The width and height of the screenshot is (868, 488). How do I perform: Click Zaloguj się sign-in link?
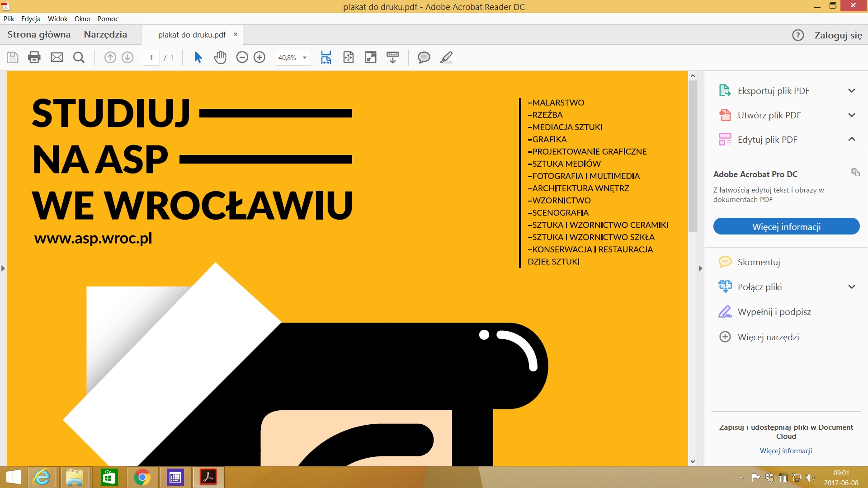(838, 35)
